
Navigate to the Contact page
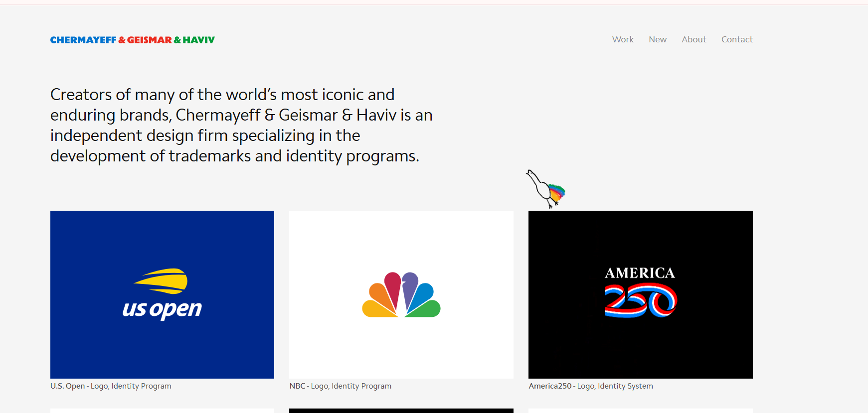[737, 39]
